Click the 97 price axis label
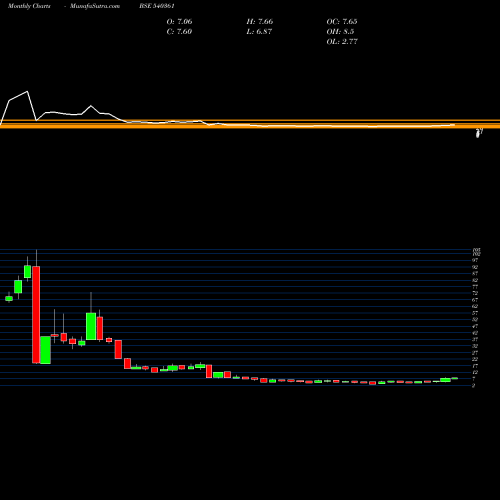500x500 pixels. (x=475, y=260)
